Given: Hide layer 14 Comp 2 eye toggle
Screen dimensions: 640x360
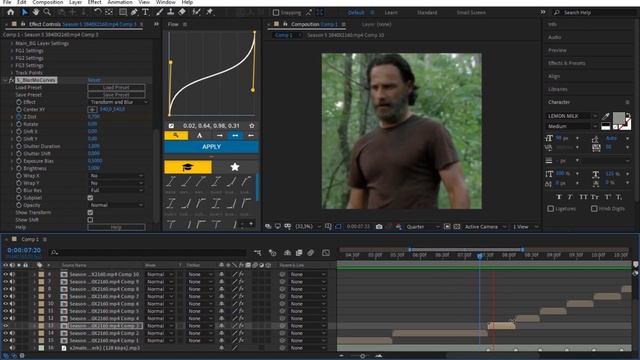Looking at the screenshot, I should [x=6, y=333].
